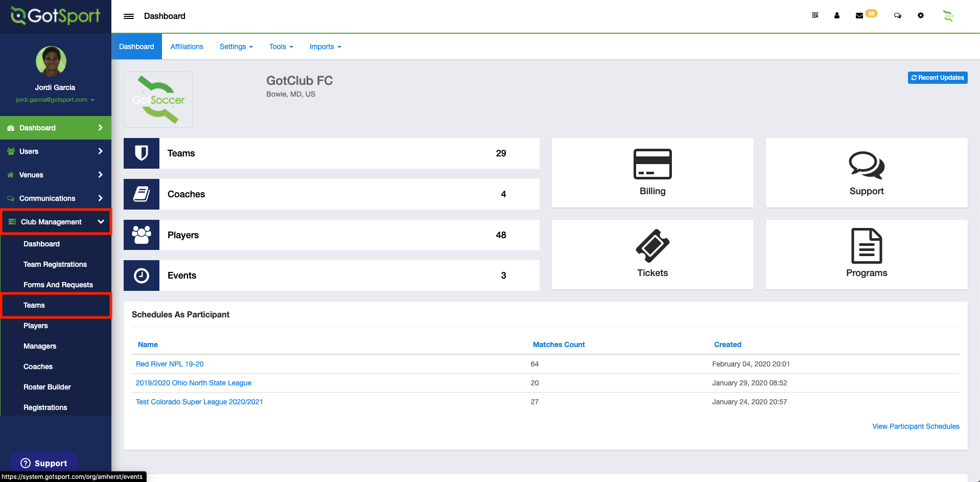Click GotClub FC club name heading
980x482 pixels.
[x=299, y=81]
